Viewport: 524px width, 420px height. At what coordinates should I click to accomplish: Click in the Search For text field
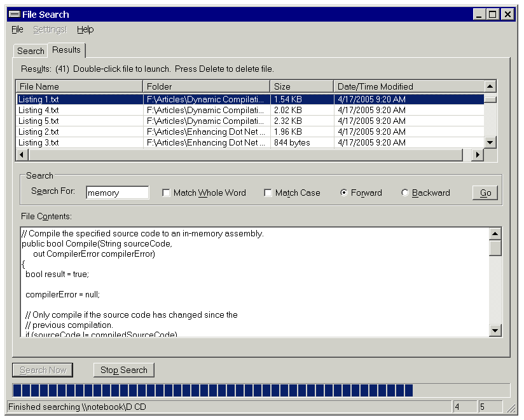click(x=117, y=193)
